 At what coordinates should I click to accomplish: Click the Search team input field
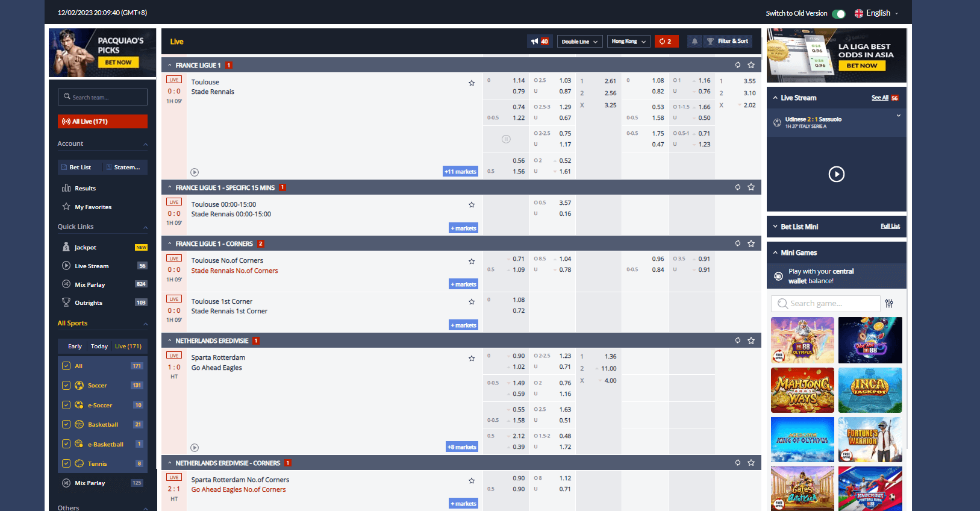coord(102,97)
